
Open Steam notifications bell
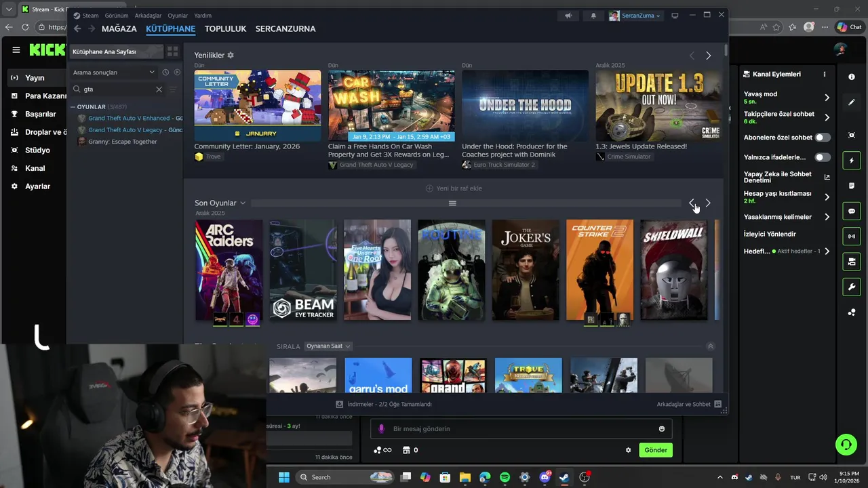[x=593, y=16]
